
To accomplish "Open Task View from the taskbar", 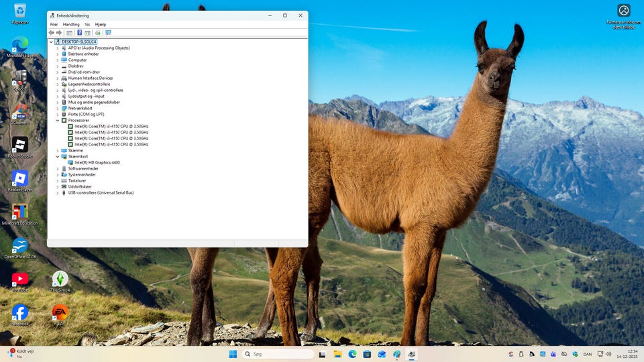I will [323, 354].
